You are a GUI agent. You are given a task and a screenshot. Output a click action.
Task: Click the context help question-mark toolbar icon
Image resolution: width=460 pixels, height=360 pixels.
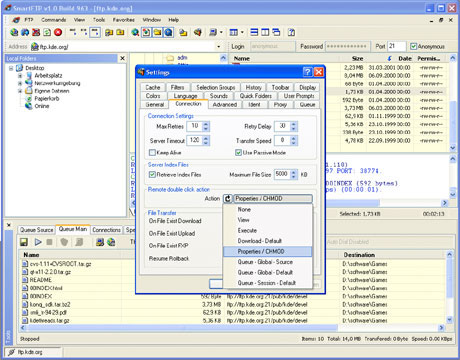tap(291, 32)
